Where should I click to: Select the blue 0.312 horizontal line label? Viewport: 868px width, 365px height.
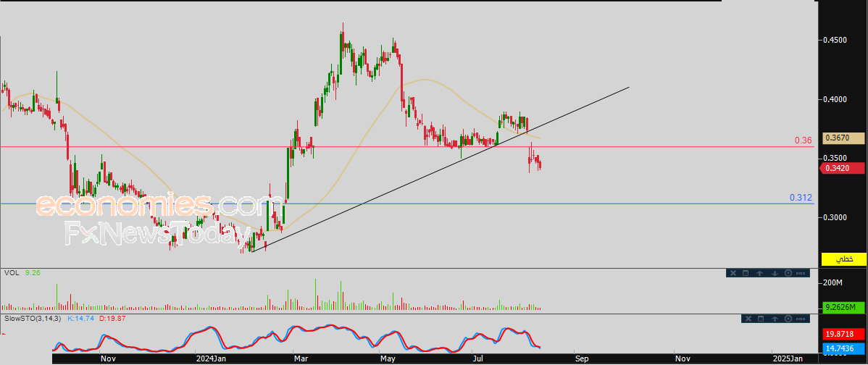tap(801, 198)
